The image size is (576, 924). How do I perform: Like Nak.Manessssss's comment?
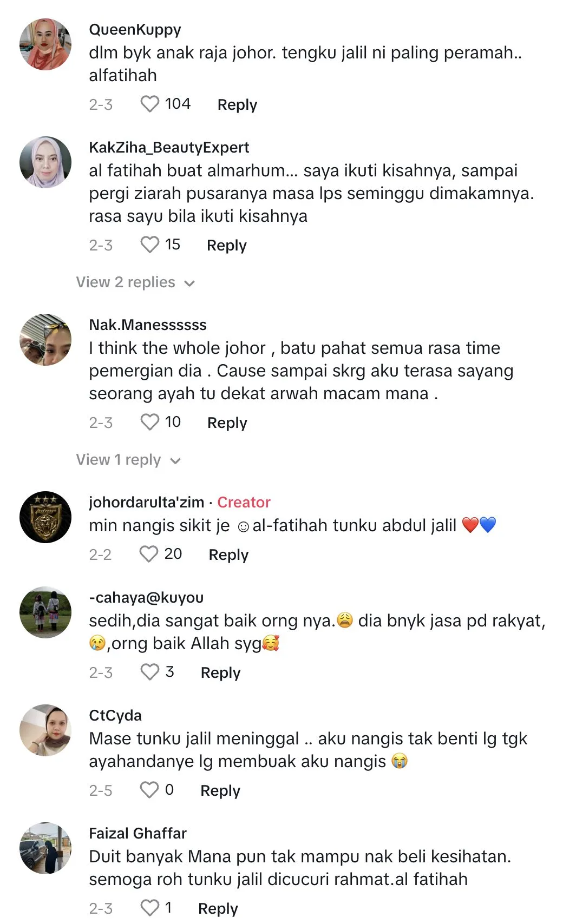coord(150,422)
